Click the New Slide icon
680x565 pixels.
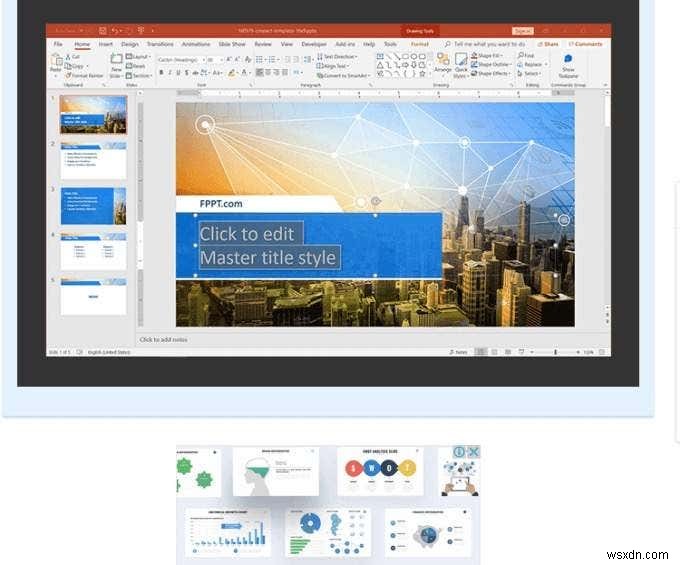click(x=116, y=59)
